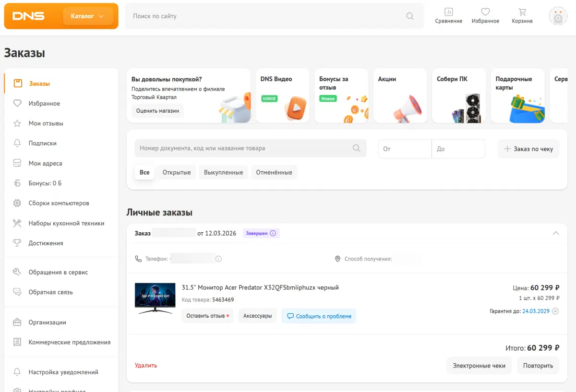Open the Сравнение comparison icon

(448, 12)
